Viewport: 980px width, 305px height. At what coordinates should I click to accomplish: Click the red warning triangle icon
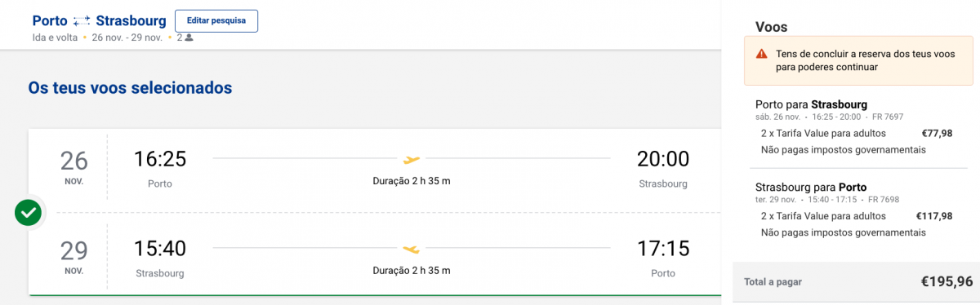(x=761, y=54)
